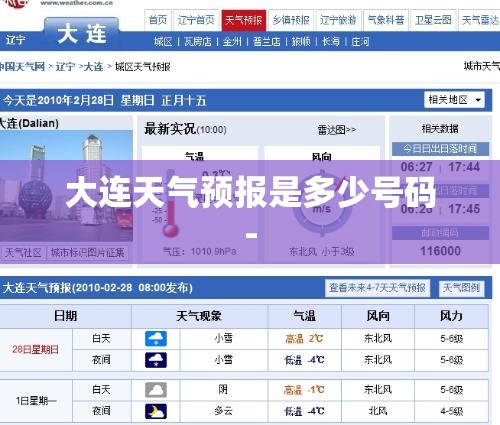Click the 1日星期一 date cell
The image size is (500, 425).
[x=35, y=400]
